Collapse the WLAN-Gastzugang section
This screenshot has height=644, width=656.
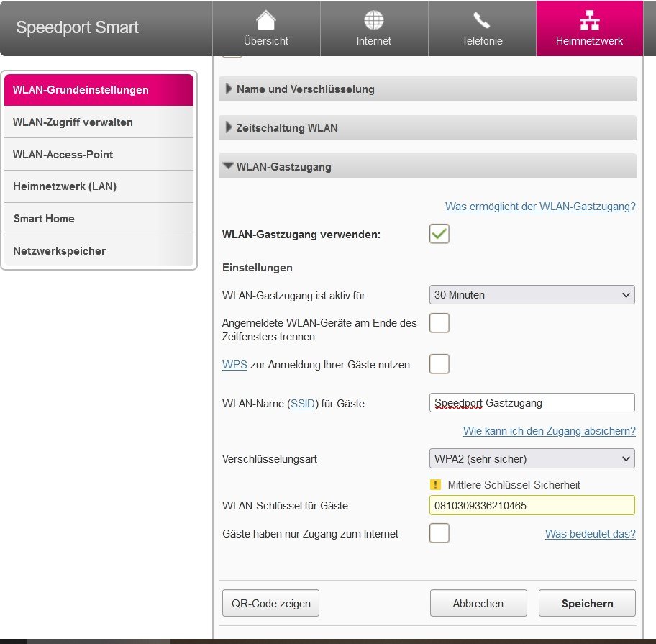[427, 166]
